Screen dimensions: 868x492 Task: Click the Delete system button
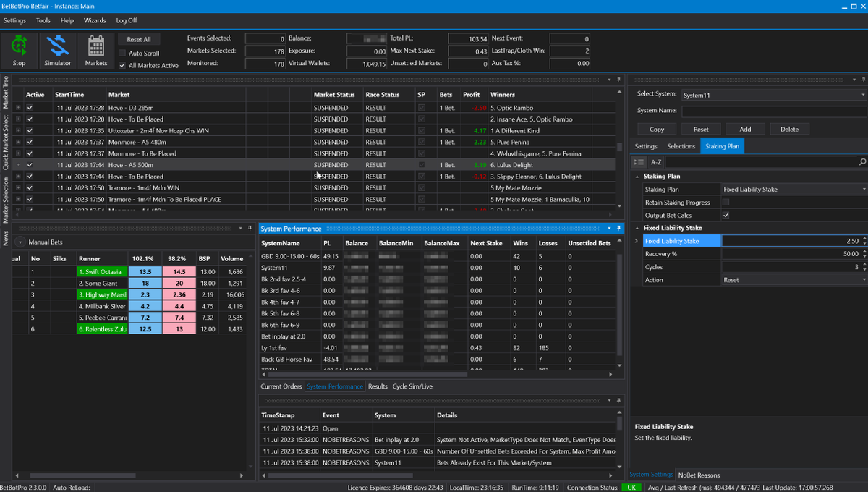click(789, 129)
